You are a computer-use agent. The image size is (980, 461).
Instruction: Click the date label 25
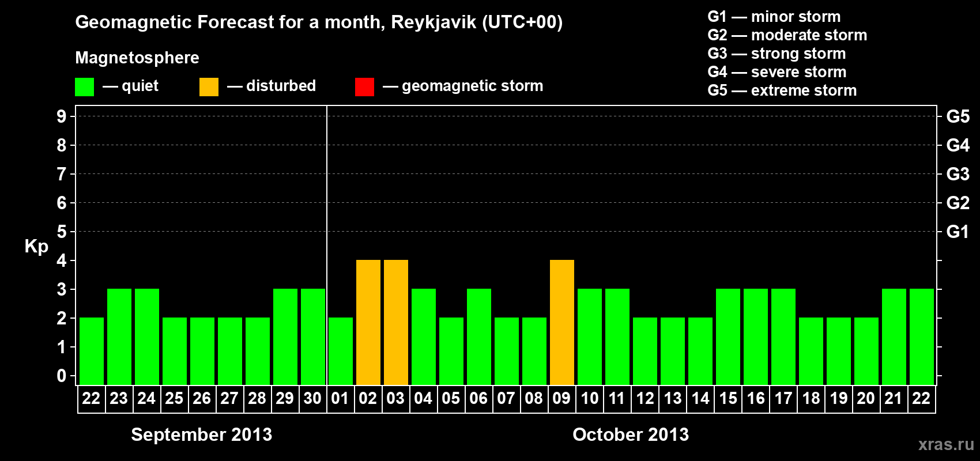(x=174, y=398)
